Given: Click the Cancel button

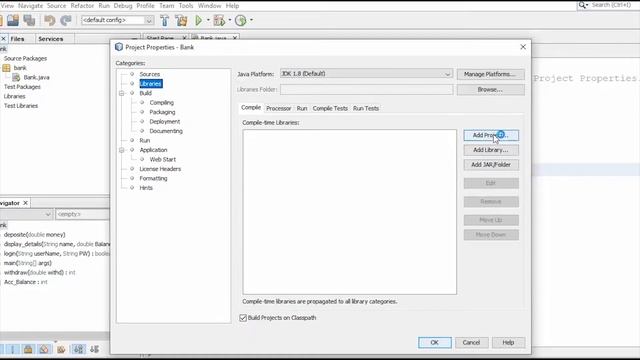Looking at the screenshot, I should pos(471,342).
